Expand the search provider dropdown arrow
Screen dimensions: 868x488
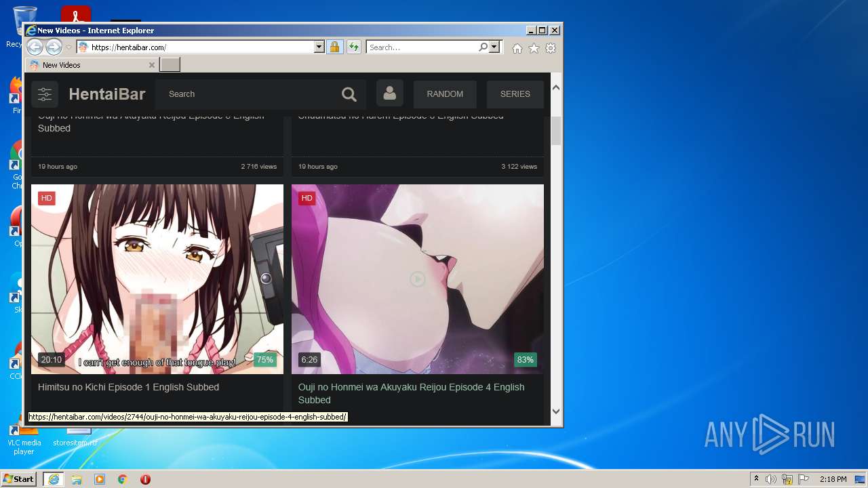click(x=494, y=47)
